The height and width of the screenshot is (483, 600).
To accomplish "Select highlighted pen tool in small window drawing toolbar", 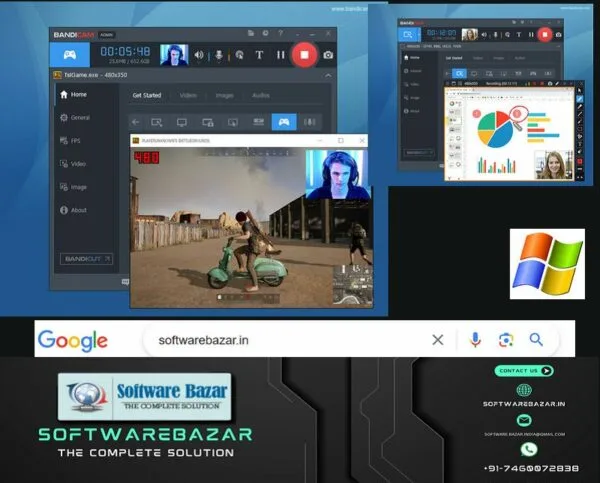I will pyautogui.click(x=580, y=98).
